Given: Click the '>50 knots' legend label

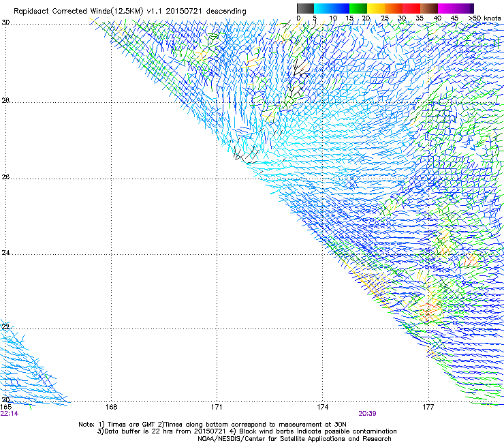Looking at the screenshot, I should click(484, 18).
